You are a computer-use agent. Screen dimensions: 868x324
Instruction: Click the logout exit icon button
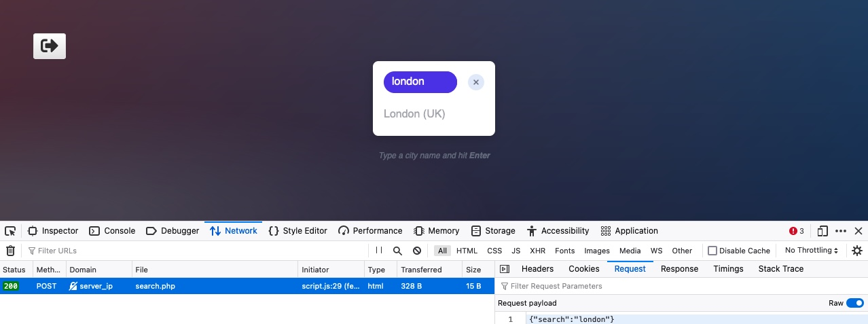(50, 46)
